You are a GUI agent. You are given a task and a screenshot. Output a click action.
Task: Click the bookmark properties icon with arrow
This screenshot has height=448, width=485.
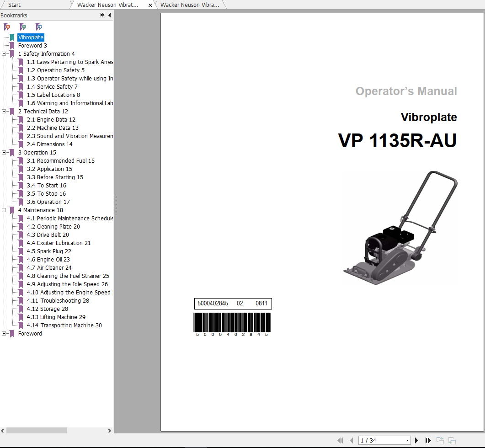click(x=39, y=27)
